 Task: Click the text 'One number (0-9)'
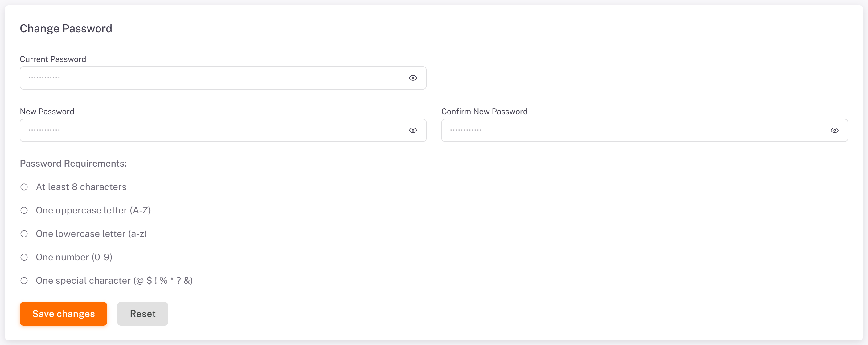74,258
